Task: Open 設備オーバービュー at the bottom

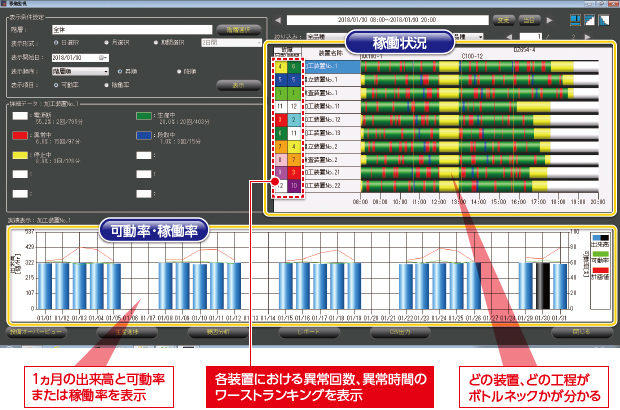Action: (36, 332)
